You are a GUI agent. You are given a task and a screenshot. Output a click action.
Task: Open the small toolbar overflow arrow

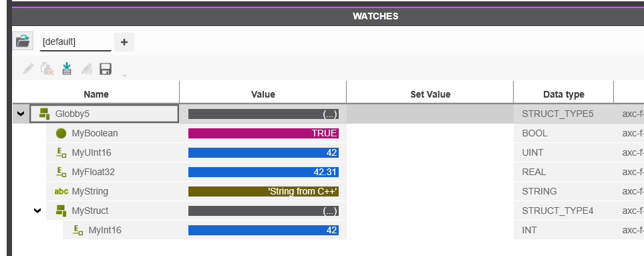[124, 76]
